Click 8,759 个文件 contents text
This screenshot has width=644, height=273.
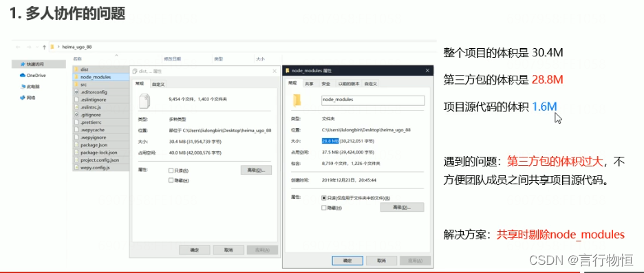350,164
